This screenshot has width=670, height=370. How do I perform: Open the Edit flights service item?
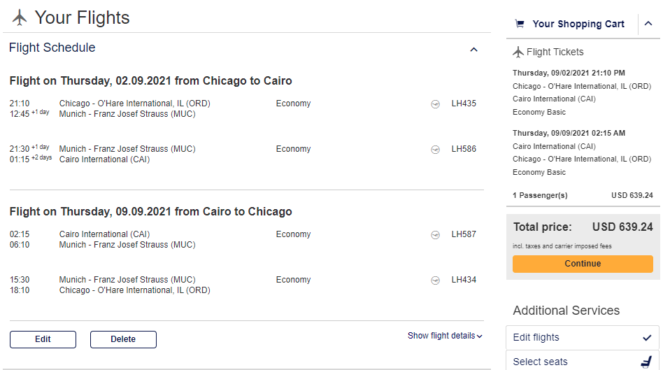tap(582, 338)
